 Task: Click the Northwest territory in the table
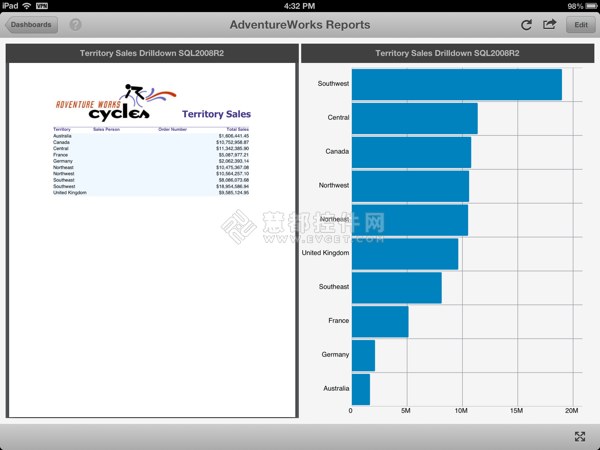point(64,174)
